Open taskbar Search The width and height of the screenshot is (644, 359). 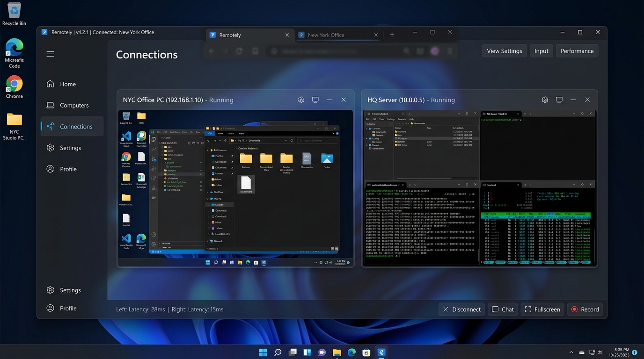pyautogui.click(x=278, y=352)
